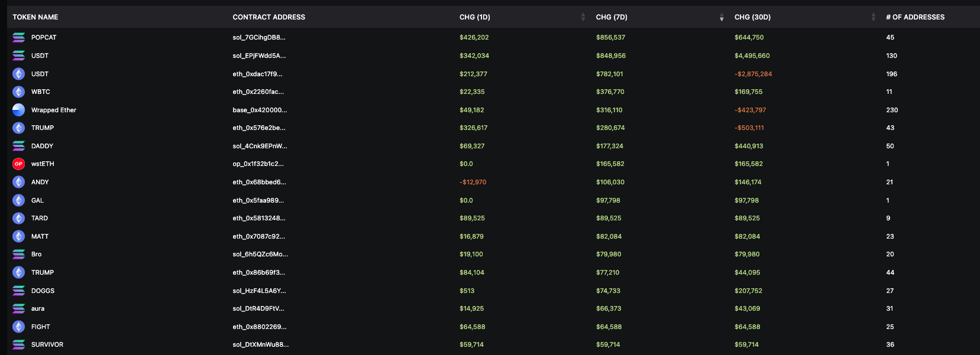
Task: Select contract address sol_7GCihgDB8...
Action: 259,37
